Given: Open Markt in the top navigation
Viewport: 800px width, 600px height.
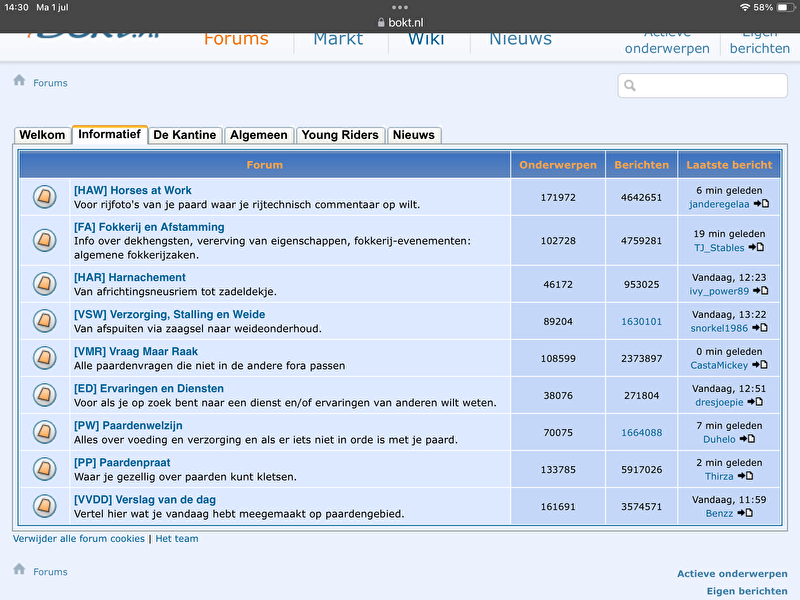Looking at the screenshot, I should pyautogui.click(x=338, y=39).
